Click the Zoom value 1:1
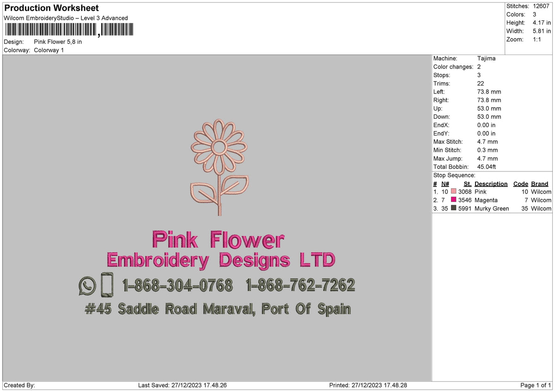The width and height of the screenshot is (555, 392). tap(537, 39)
